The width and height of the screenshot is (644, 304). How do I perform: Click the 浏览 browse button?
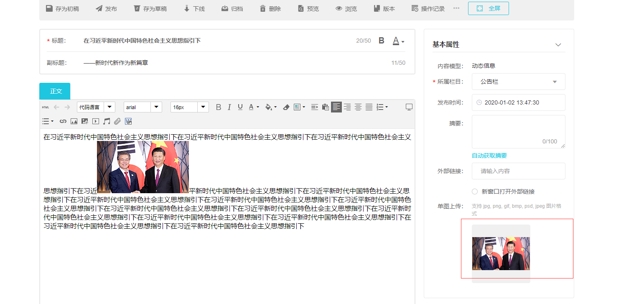click(346, 9)
